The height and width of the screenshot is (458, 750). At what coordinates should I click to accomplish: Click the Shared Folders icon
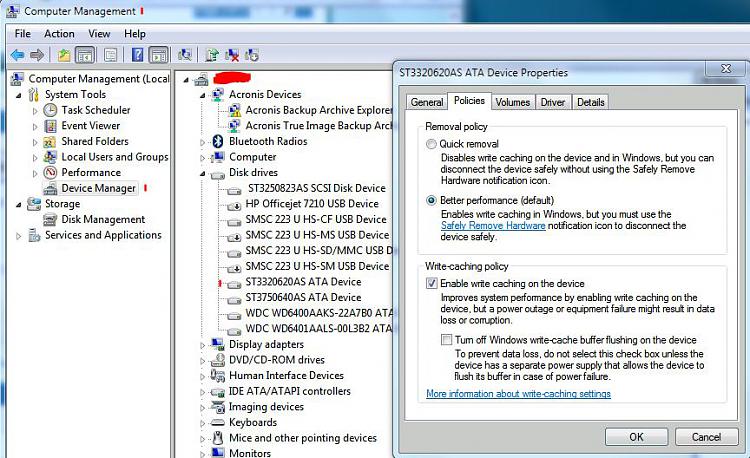click(50, 142)
